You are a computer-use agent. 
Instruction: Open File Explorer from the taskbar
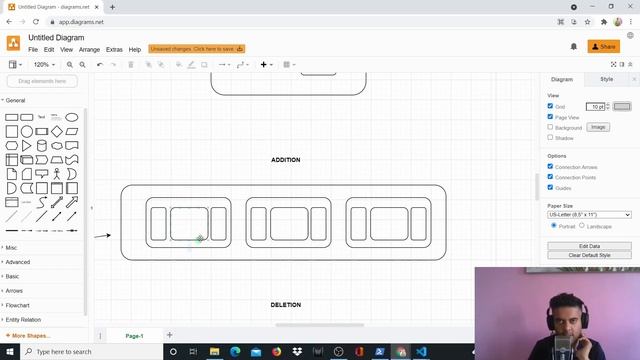click(214, 351)
